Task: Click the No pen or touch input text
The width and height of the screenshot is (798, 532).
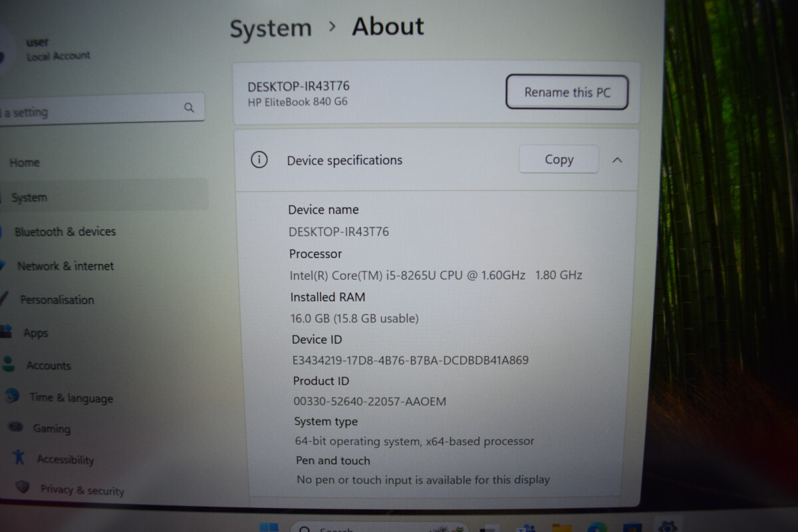Action: (x=423, y=479)
